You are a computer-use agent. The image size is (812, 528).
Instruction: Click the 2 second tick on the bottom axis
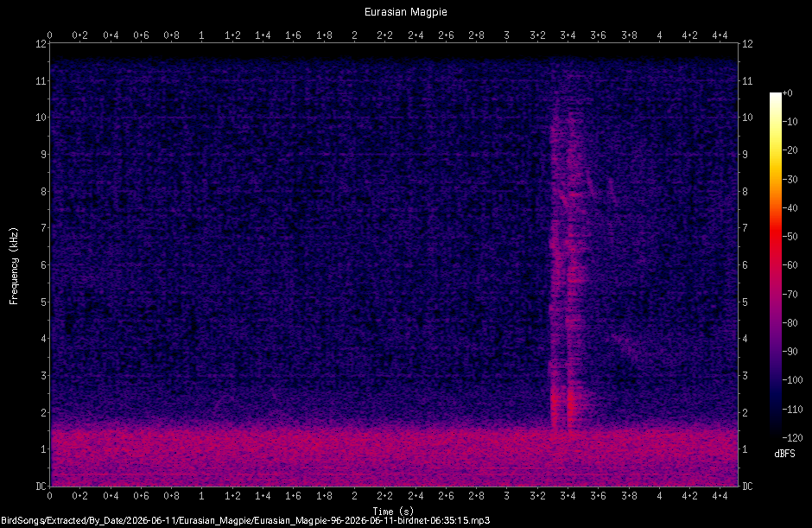(354, 496)
